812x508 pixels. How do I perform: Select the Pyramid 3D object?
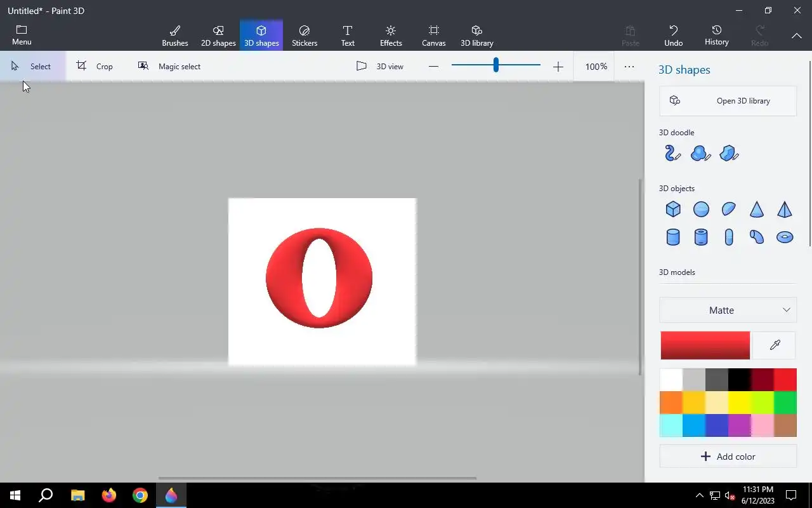tap(785, 209)
